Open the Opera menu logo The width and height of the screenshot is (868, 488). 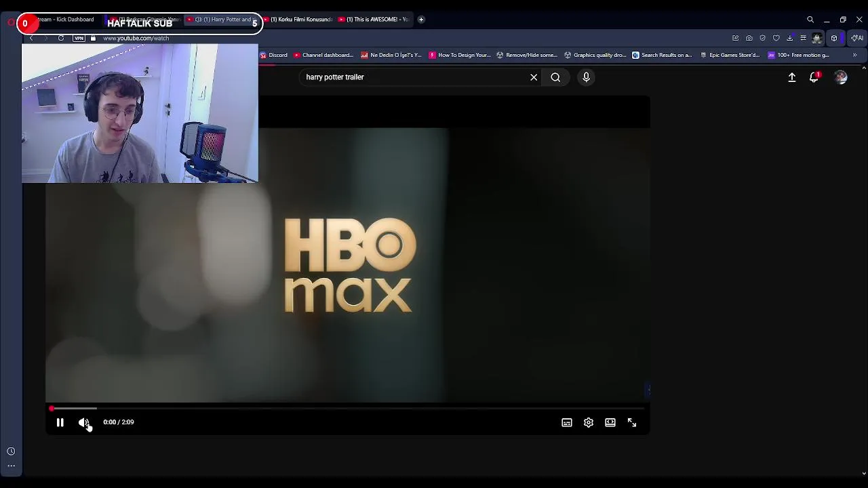coord(11,22)
